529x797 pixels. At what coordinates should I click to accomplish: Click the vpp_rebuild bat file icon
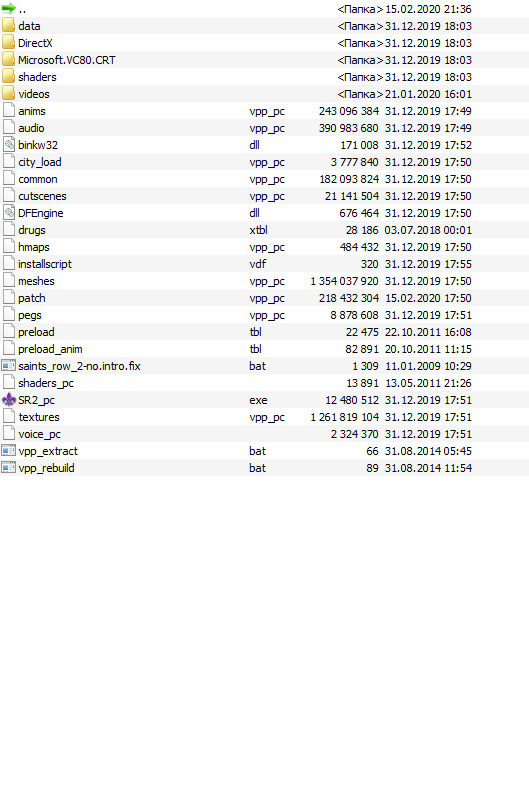pyautogui.click(x=9, y=468)
